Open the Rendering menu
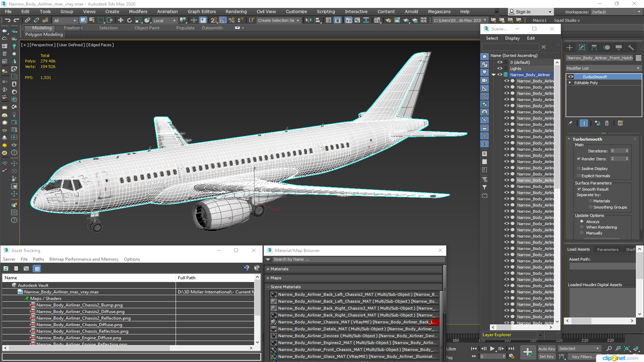 point(236,11)
